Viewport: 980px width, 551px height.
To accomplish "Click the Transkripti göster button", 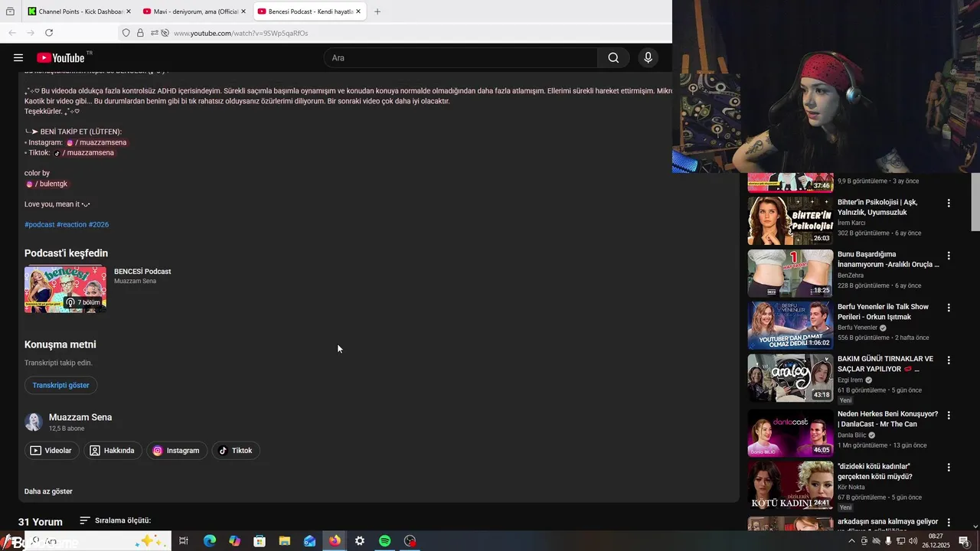I will pos(61,385).
